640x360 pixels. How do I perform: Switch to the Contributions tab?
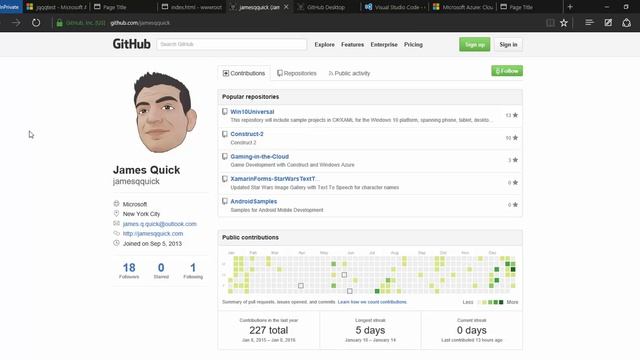244,73
